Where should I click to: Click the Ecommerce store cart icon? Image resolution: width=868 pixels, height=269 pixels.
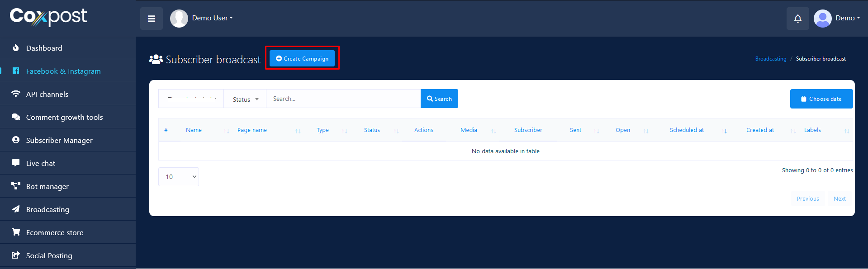(16, 232)
